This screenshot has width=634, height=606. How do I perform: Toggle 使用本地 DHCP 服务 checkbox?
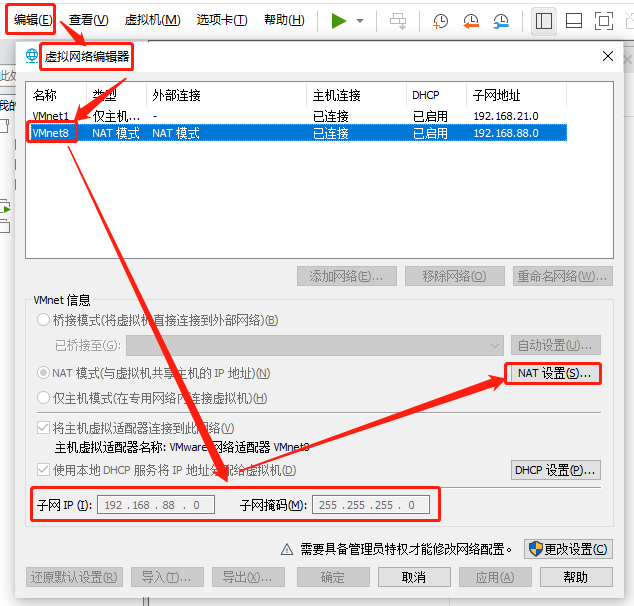43,470
